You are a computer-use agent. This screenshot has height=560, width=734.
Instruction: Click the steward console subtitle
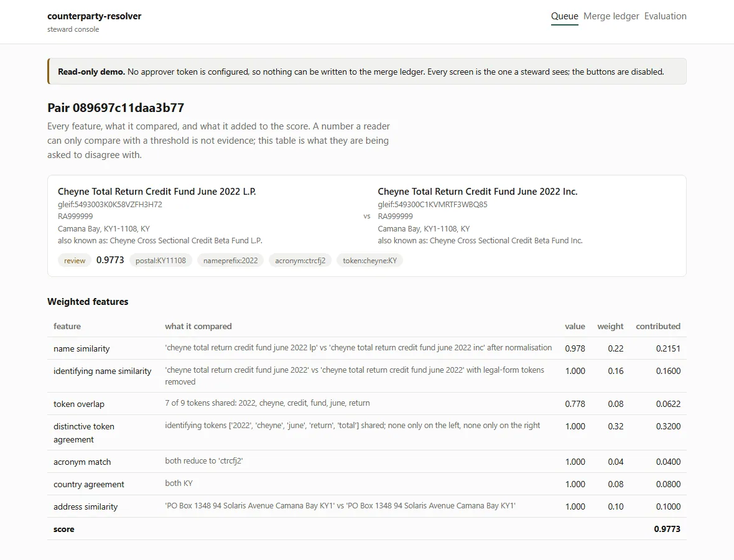73,29
